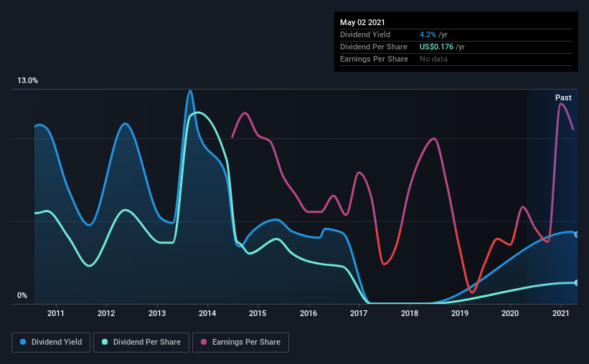Select the 2019 x-axis label
This screenshot has width=589, height=364.
click(x=460, y=313)
